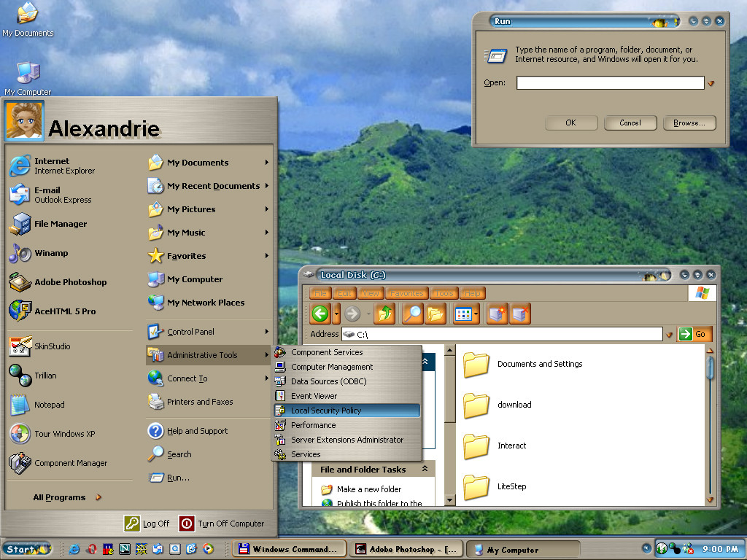The image size is (747, 560).
Task: Launch Windows Media Player from quick launch
Action: (x=208, y=549)
